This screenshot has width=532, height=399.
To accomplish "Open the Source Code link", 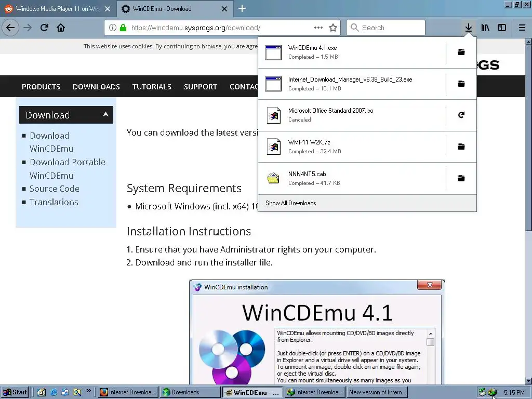I will [x=54, y=189].
